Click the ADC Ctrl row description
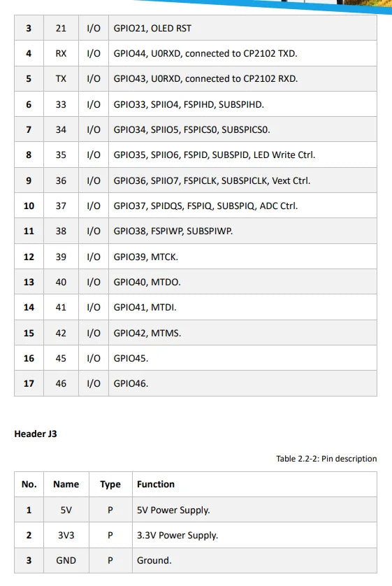The width and height of the screenshot is (392, 586). pos(205,206)
